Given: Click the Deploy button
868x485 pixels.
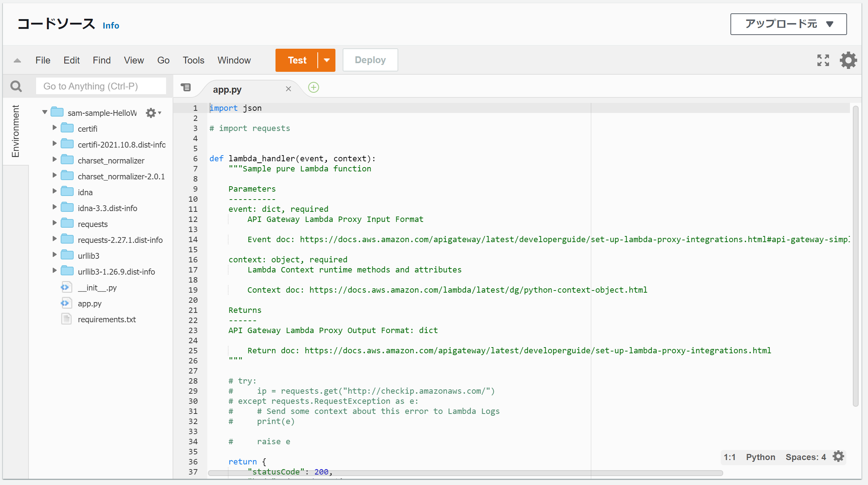Looking at the screenshot, I should point(370,60).
